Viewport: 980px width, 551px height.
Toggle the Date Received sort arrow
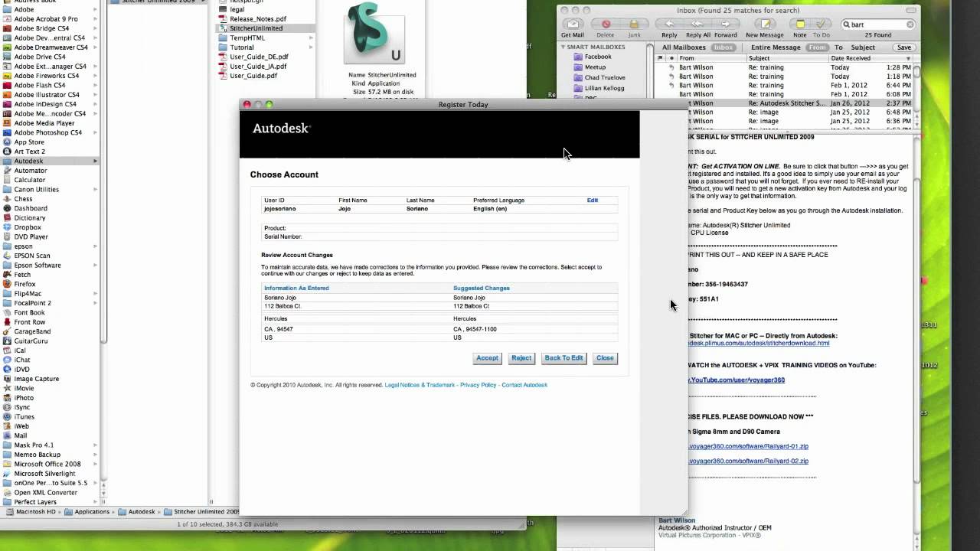910,58
